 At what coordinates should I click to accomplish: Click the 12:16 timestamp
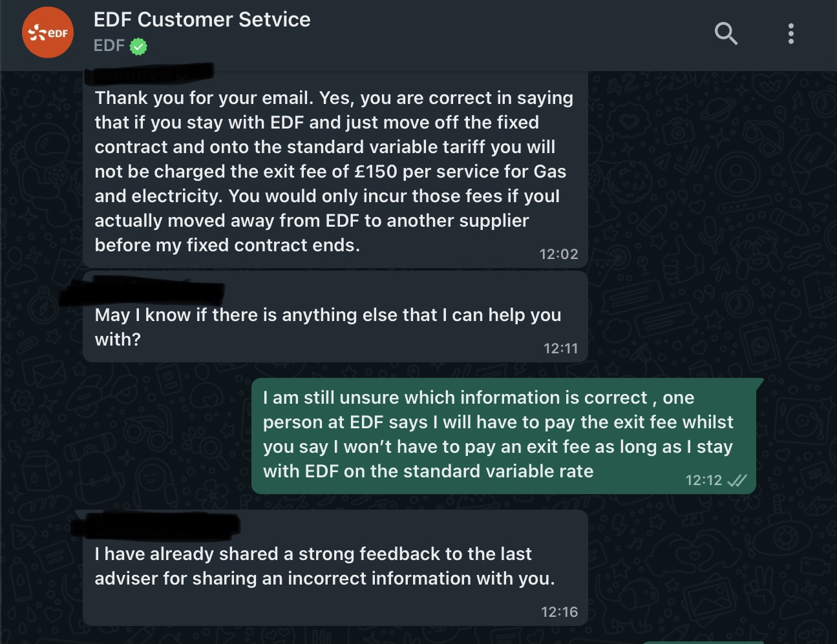coord(559,612)
